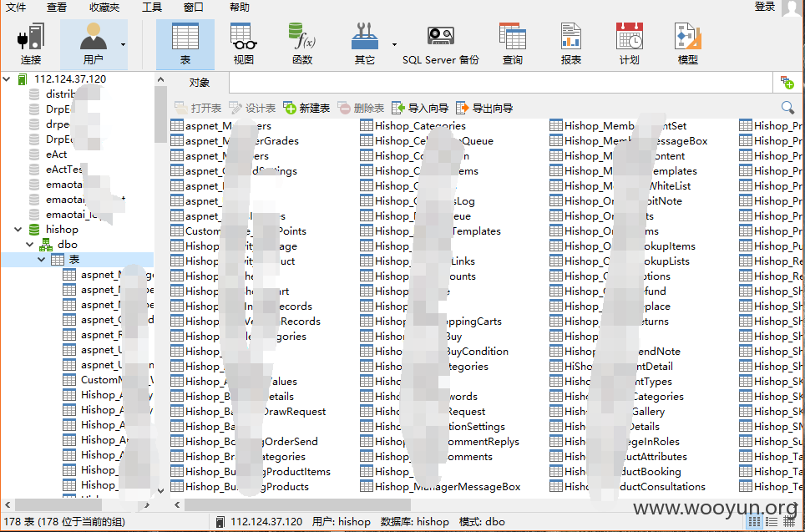Open the 查看 menu
This screenshot has width=805, height=532.
[57, 8]
